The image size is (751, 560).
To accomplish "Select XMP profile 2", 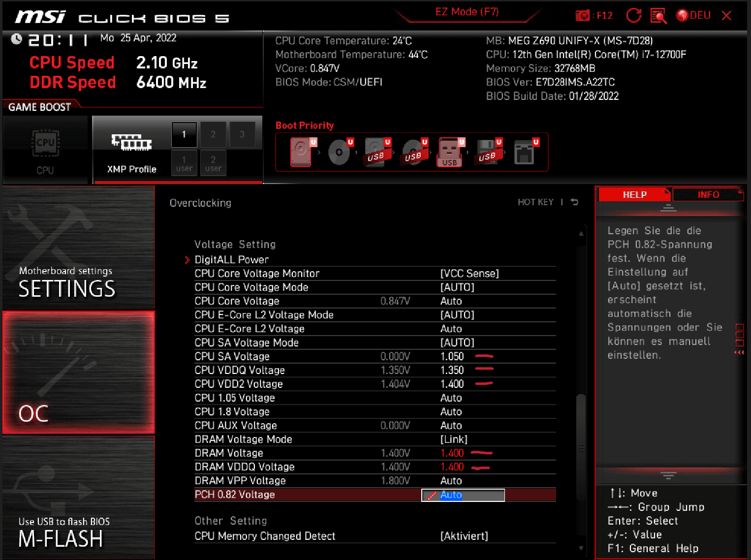I will [213, 134].
